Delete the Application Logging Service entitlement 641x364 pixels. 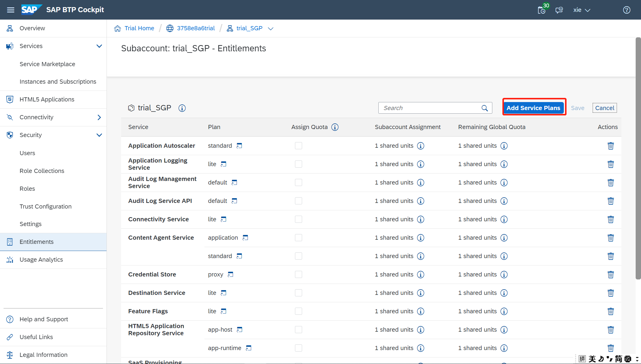611,164
